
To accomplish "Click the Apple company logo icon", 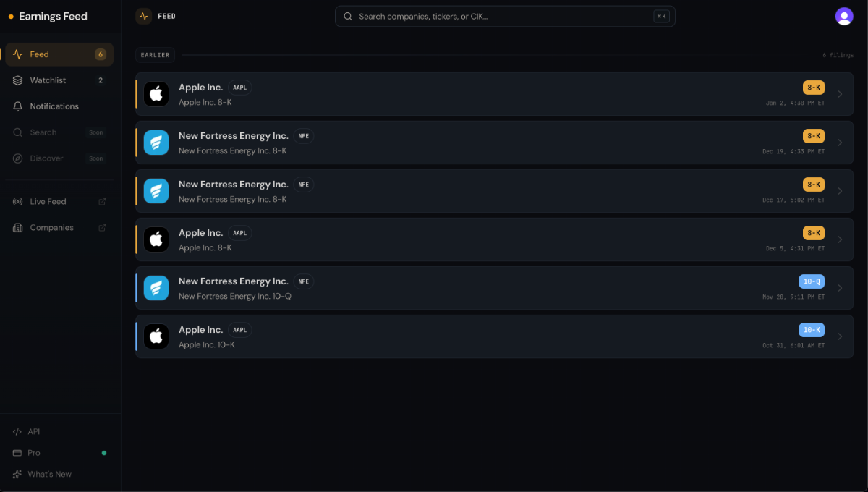I will click(x=156, y=94).
